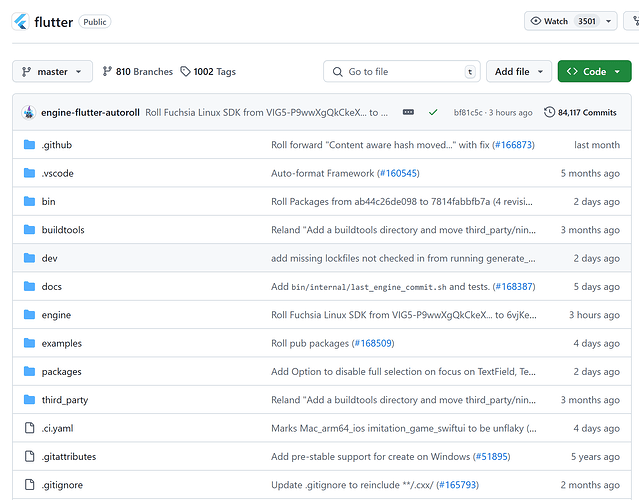Open the .ci.yaml file
Image resolution: width=639 pixels, height=500 pixels.
[x=57, y=428]
